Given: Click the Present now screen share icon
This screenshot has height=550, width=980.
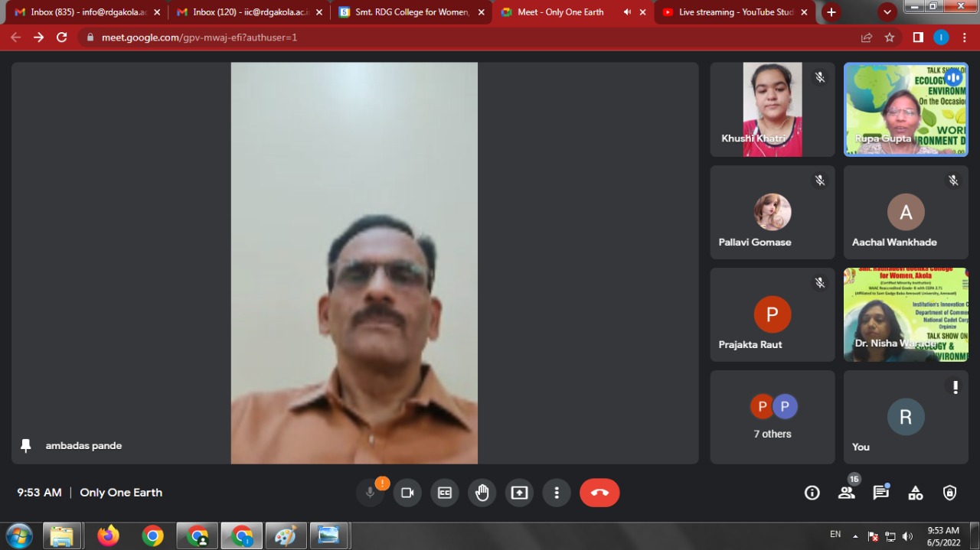Looking at the screenshot, I should click(x=519, y=493).
